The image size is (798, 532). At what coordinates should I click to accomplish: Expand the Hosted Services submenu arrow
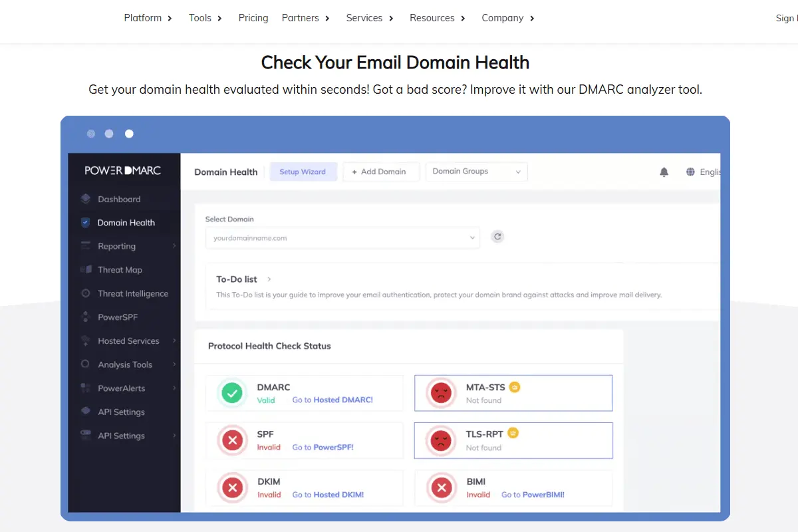(x=174, y=341)
